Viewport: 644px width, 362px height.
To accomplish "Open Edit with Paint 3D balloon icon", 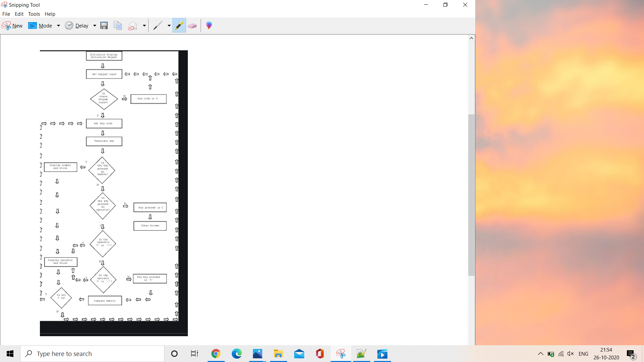I will (x=209, y=26).
